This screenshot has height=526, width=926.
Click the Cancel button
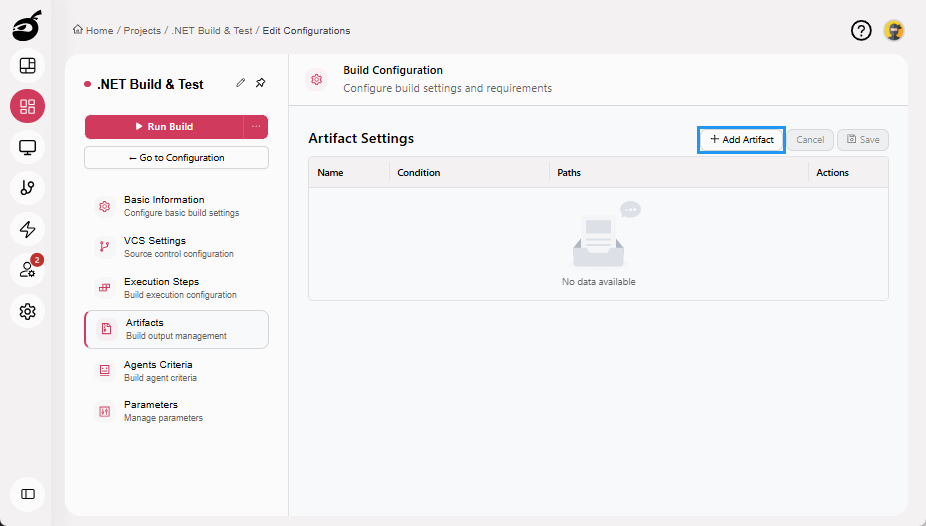coord(810,140)
